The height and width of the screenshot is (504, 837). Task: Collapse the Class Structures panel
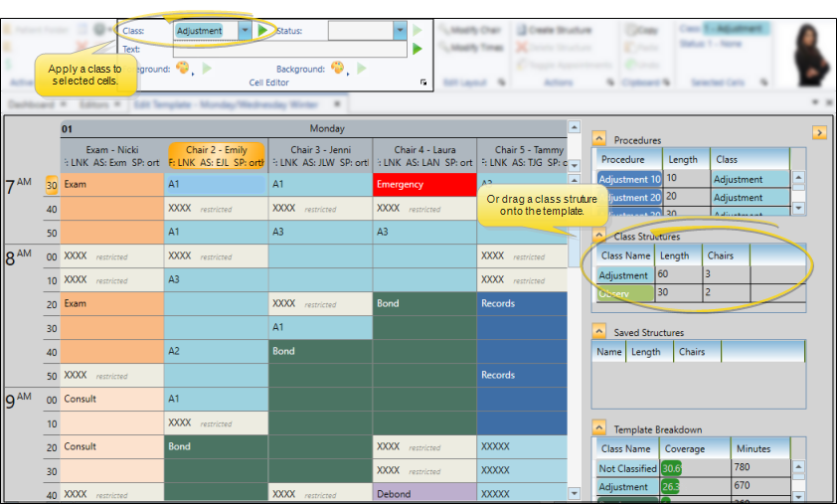coord(599,237)
